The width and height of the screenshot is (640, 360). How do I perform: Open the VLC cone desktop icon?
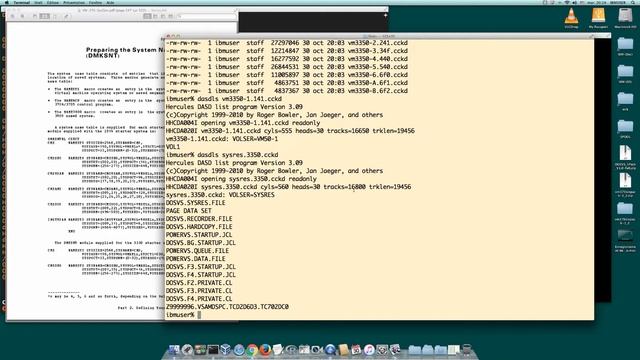coord(571,16)
